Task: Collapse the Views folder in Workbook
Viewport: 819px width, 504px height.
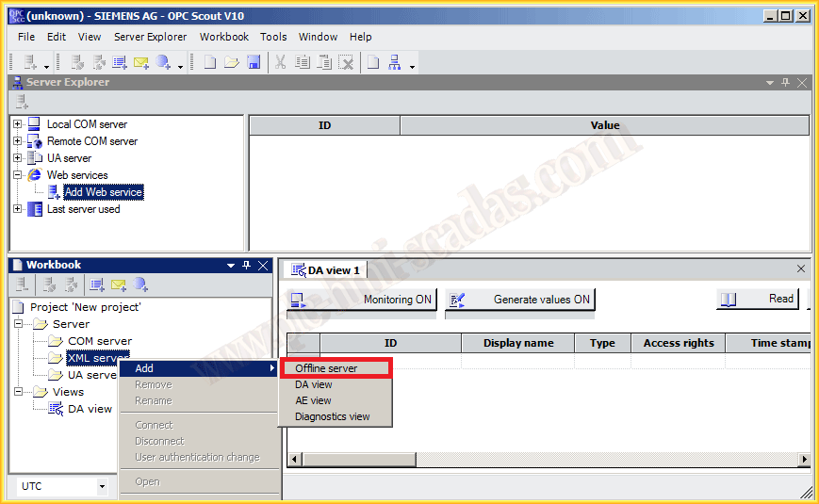Action: coord(17,392)
